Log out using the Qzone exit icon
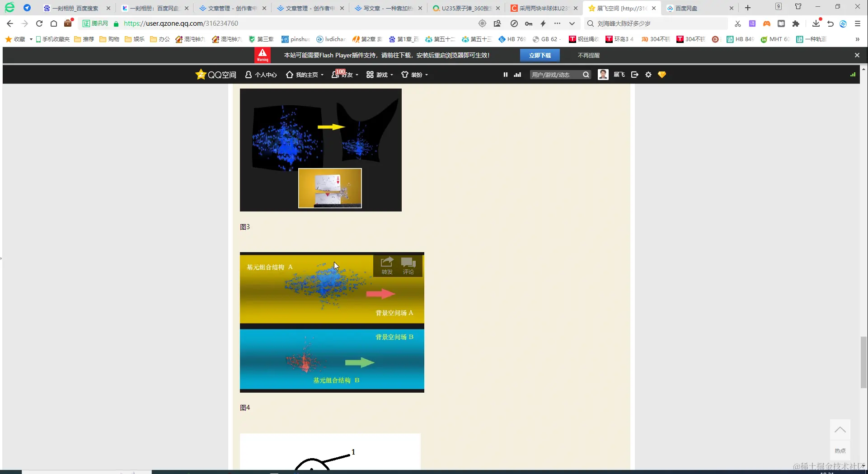 click(x=635, y=75)
